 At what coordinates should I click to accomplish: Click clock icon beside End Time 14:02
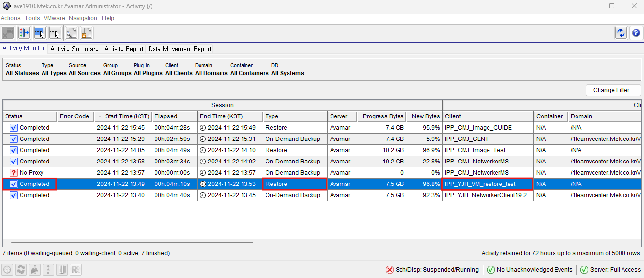click(x=203, y=162)
